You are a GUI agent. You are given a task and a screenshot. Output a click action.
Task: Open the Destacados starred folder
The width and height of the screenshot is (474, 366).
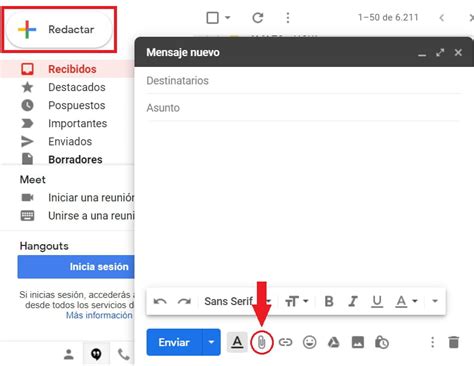click(77, 87)
